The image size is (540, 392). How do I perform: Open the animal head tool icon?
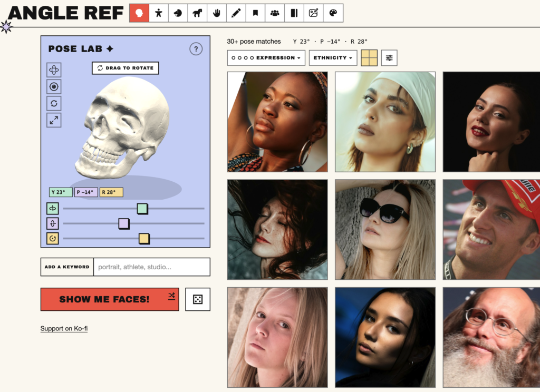point(178,13)
